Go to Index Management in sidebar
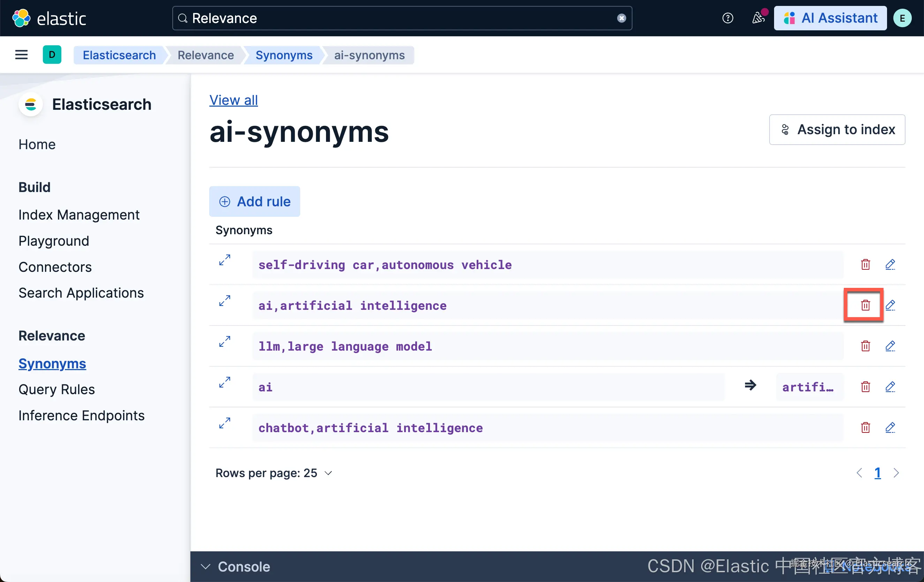Image resolution: width=924 pixels, height=582 pixels. click(x=79, y=215)
